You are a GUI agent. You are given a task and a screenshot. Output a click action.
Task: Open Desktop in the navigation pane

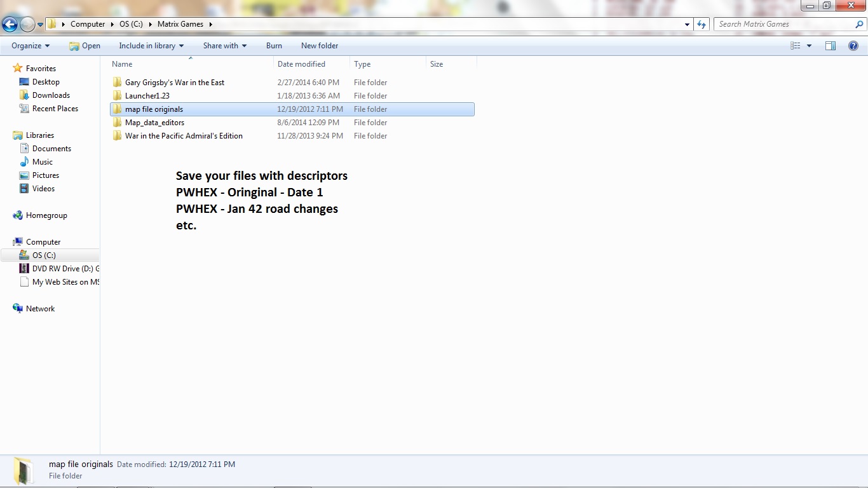click(46, 82)
